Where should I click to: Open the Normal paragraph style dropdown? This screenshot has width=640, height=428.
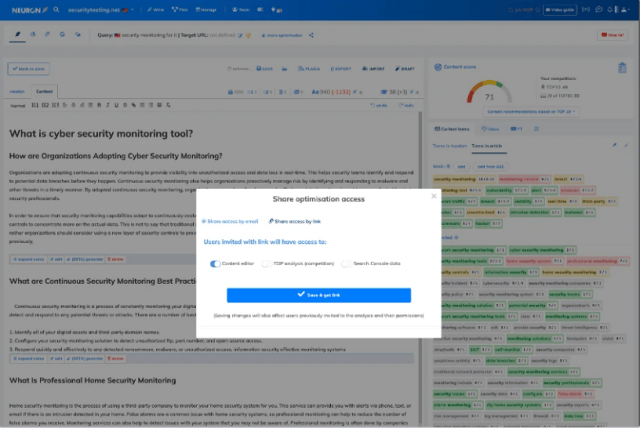tap(18, 105)
